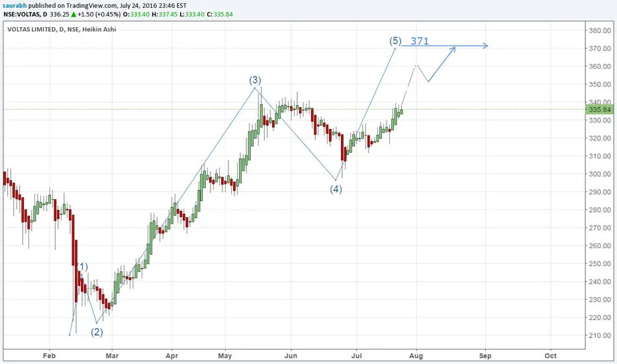Click the 350.00 price axis label

[x=600, y=84]
